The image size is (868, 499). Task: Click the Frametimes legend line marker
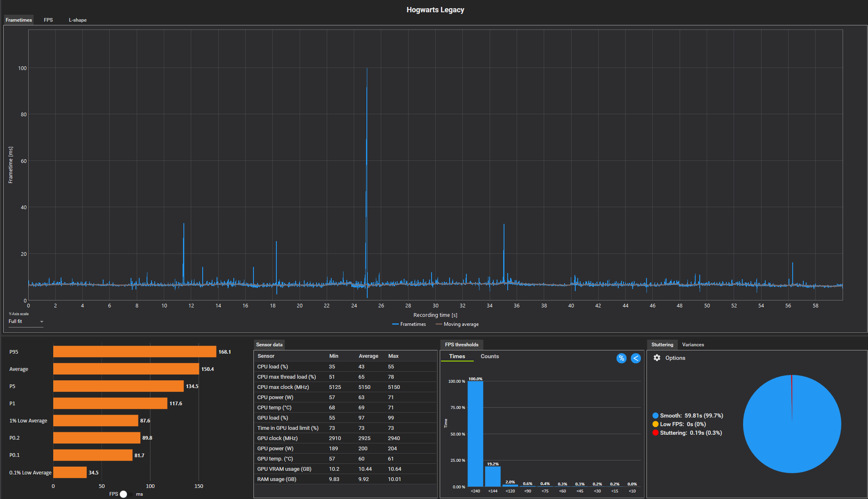click(395, 324)
